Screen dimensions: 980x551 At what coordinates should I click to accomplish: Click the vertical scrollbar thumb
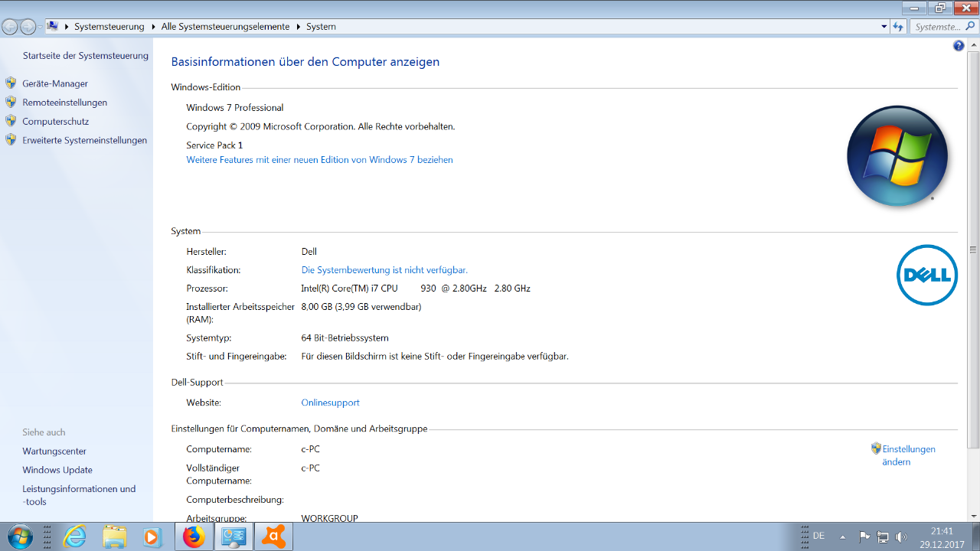pyautogui.click(x=973, y=250)
